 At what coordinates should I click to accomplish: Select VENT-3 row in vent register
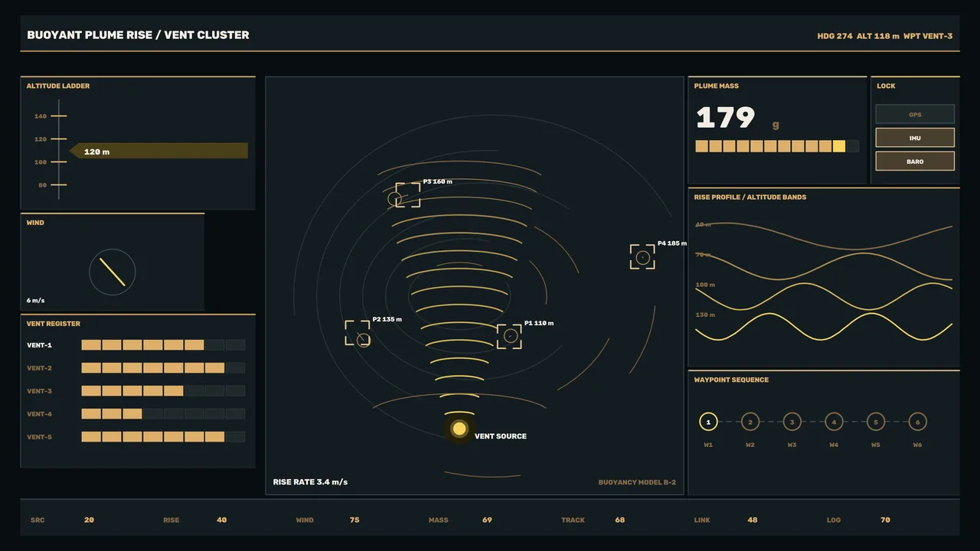136,391
